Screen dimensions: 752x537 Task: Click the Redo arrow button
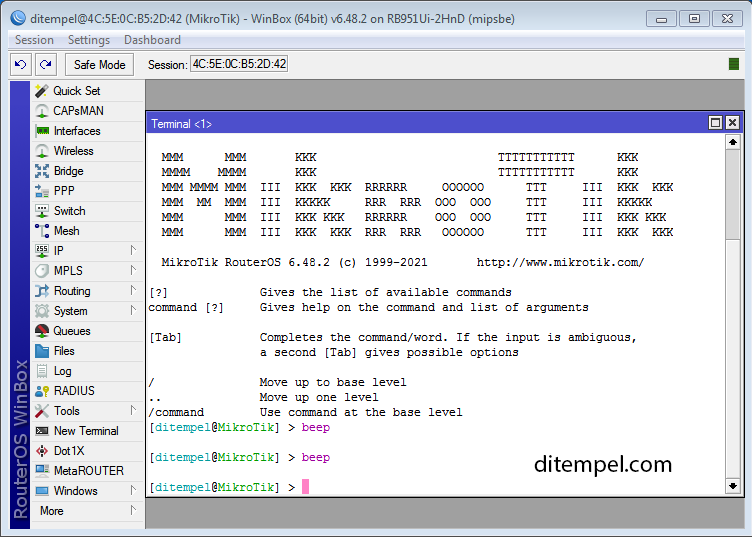46,64
